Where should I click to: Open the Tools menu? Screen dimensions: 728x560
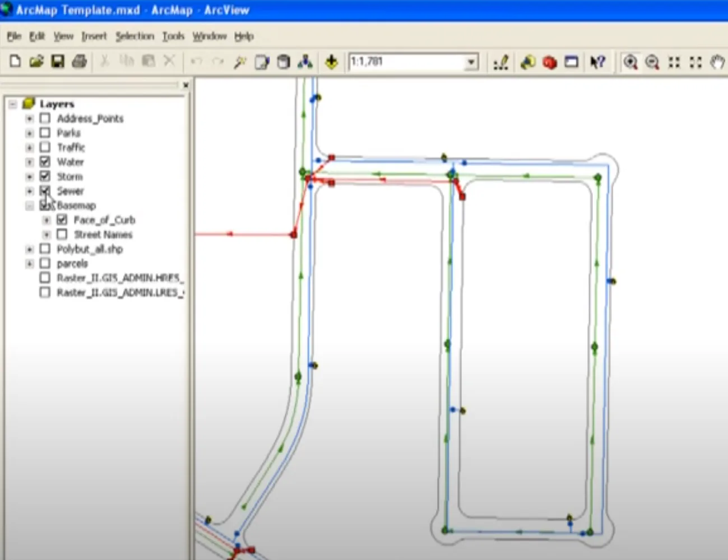pyautogui.click(x=173, y=36)
